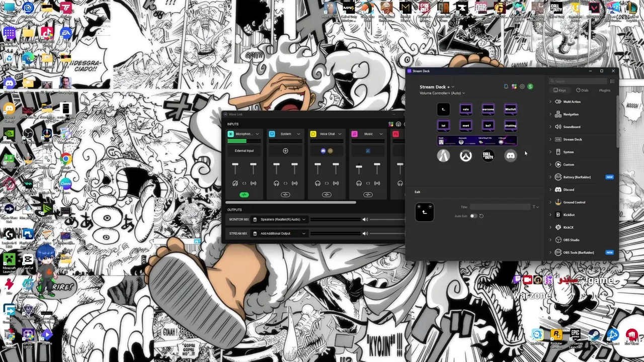644x362 pixels.
Task: Select the bo7 key in Stream Deck
Action: 488,125
